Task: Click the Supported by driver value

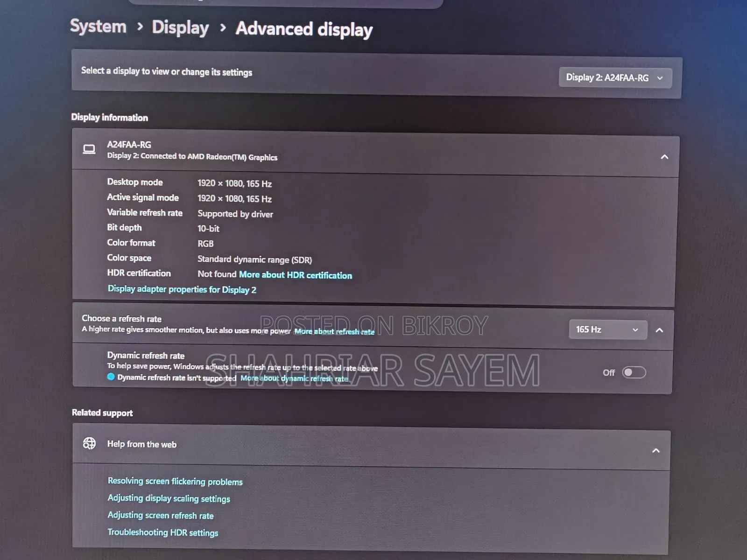Action: [x=235, y=214]
